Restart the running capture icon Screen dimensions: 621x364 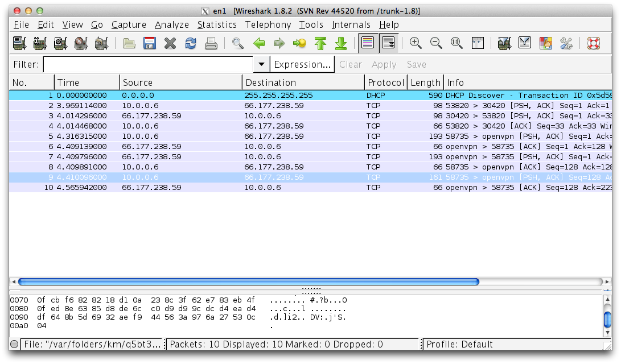tap(101, 43)
